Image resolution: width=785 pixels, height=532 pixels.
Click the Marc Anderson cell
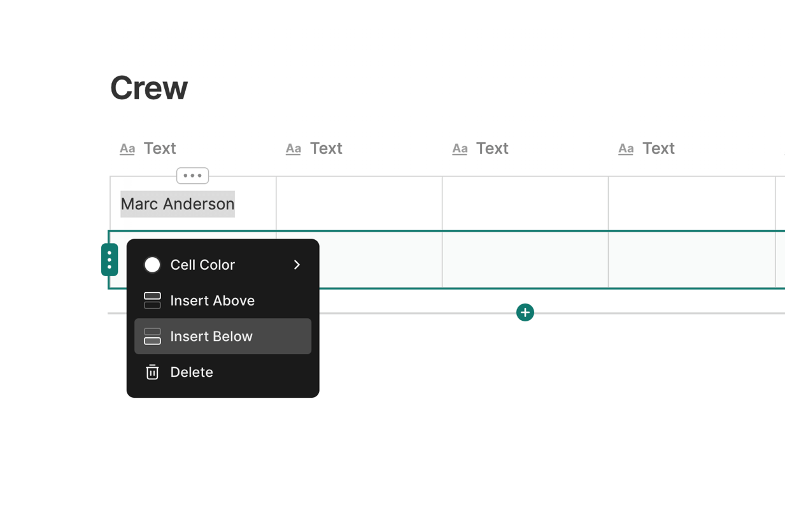pyautogui.click(x=178, y=204)
